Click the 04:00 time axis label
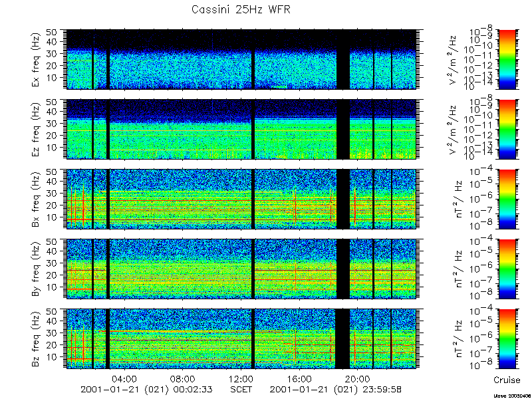The height and width of the screenshot is (399, 532). (x=125, y=378)
